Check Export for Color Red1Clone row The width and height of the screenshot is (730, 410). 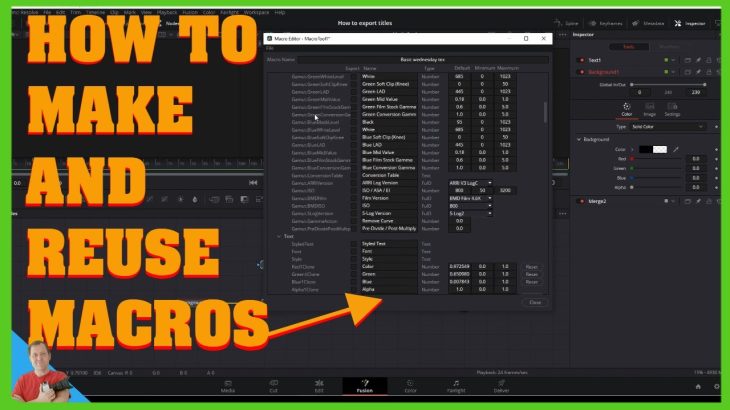354,267
